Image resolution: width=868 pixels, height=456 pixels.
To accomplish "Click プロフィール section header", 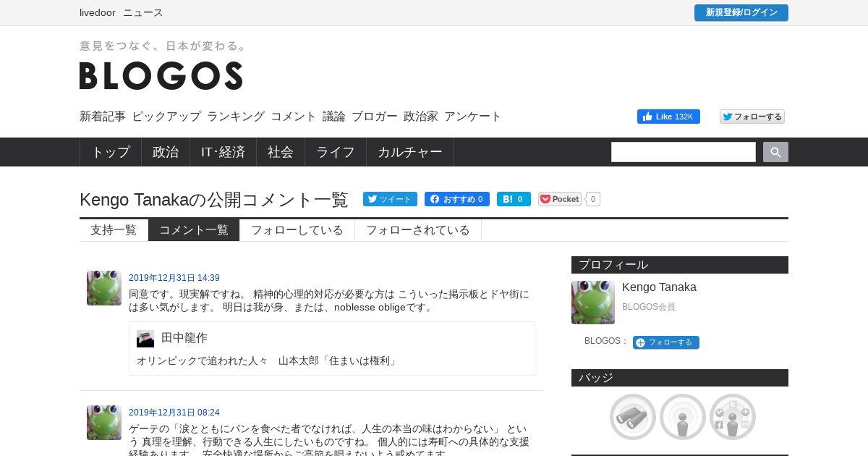I will pos(680,265).
